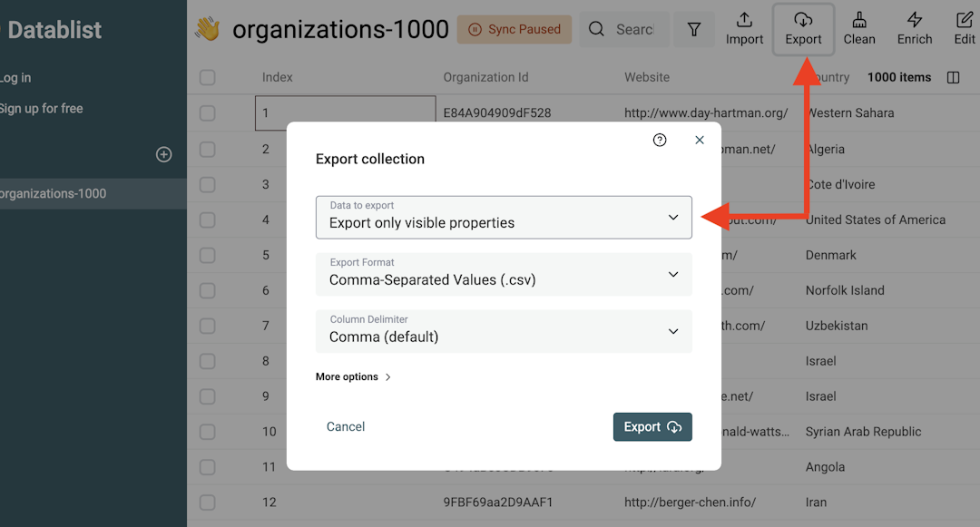Open the Export Format dropdown
The width and height of the screenshot is (980, 527).
(504, 275)
